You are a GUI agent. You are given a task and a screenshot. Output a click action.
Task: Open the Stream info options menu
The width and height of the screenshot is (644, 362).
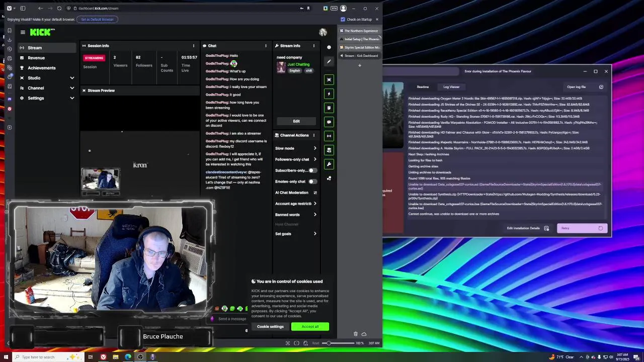coord(313,46)
